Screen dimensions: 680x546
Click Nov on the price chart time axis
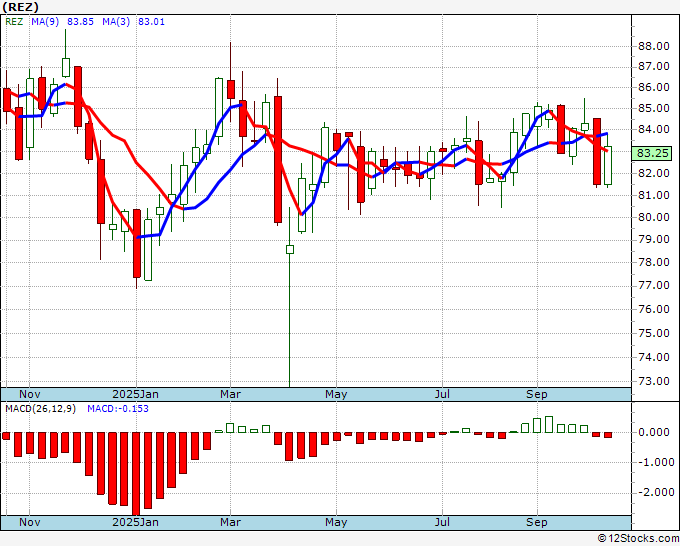click(30, 394)
